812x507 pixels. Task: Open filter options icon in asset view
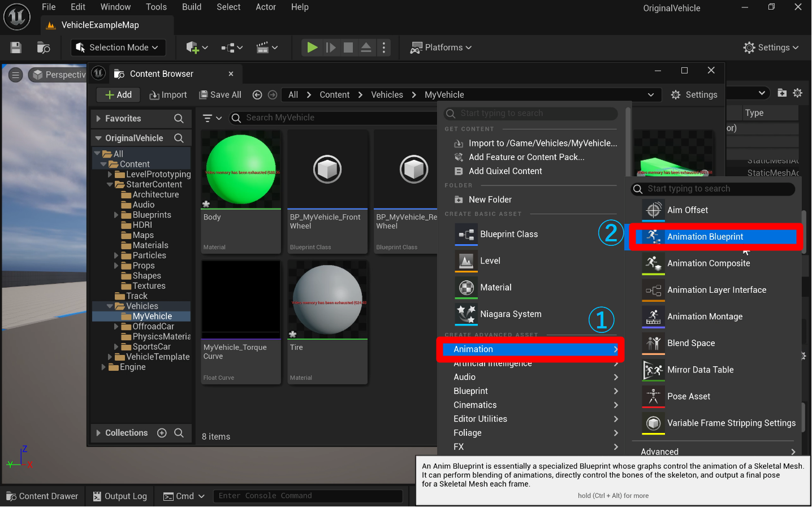(212, 118)
